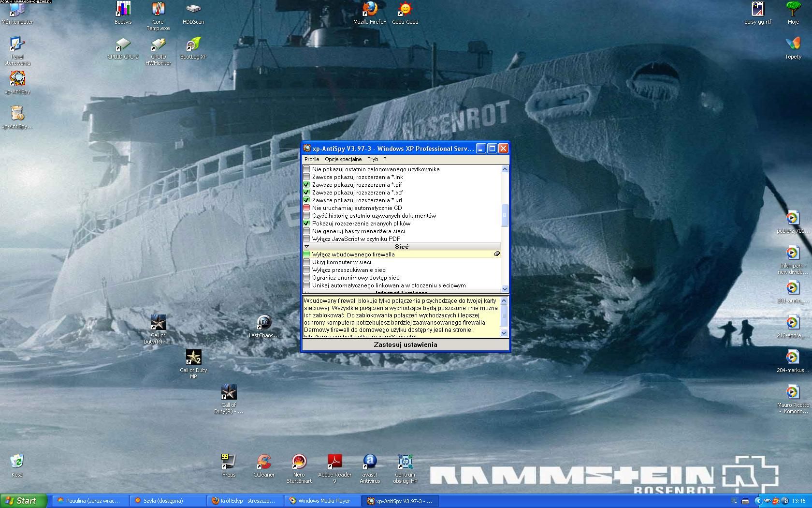Switch to Król Edyp taskbar window
The image size is (812, 508).
[x=245, y=501]
